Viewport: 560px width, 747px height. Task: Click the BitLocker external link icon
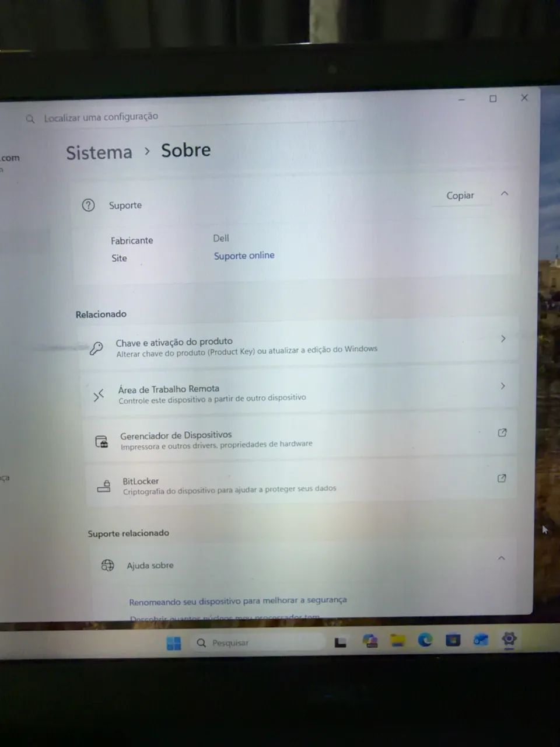click(x=501, y=478)
